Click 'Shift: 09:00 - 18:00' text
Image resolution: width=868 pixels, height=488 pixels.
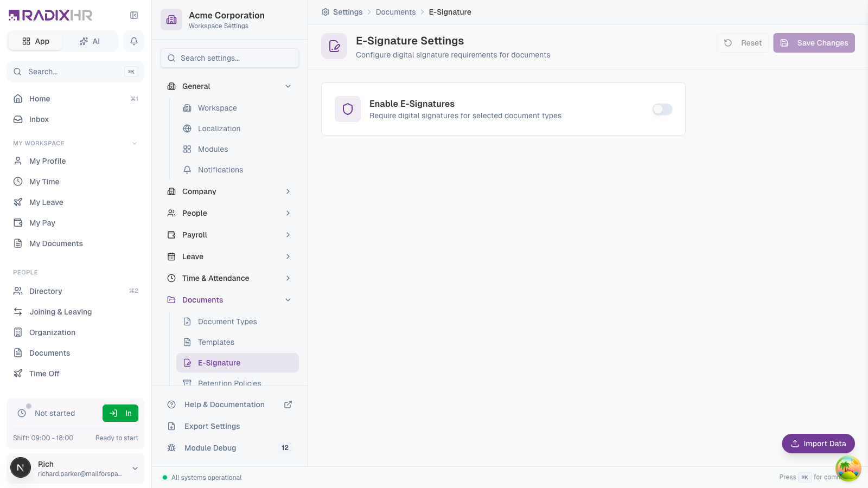[x=43, y=438]
